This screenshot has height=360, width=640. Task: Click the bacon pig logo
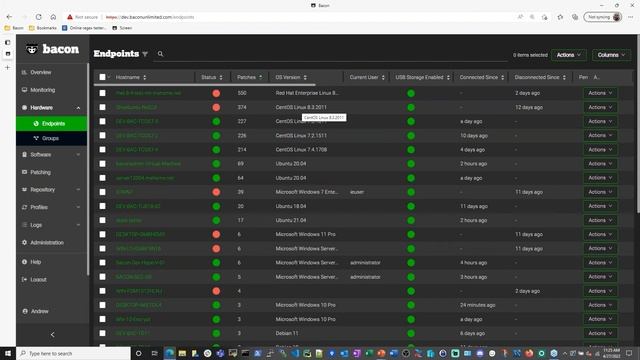(x=32, y=49)
